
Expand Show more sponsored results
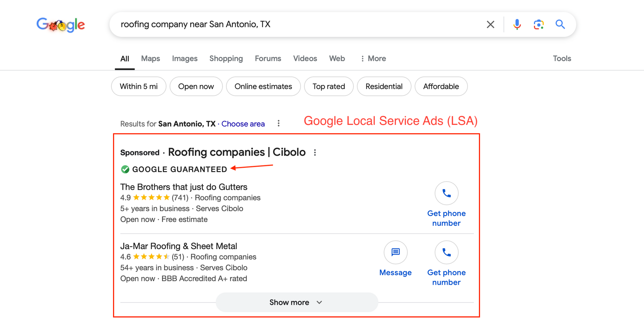tap(296, 302)
